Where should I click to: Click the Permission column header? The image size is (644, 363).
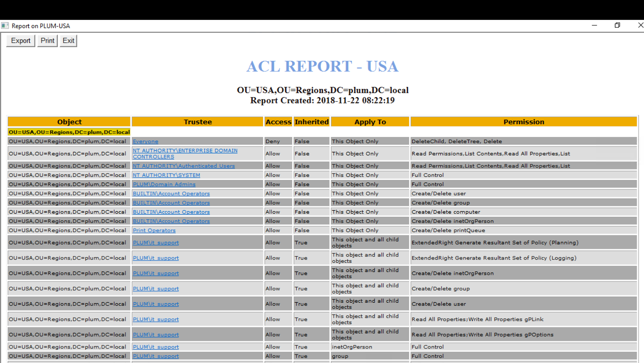pyautogui.click(x=523, y=122)
